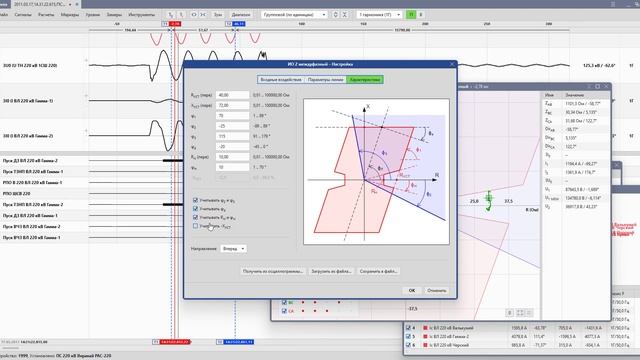Open the 1 гармоника (1Г) dropdown
The image size is (640, 360).
[379, 15]
